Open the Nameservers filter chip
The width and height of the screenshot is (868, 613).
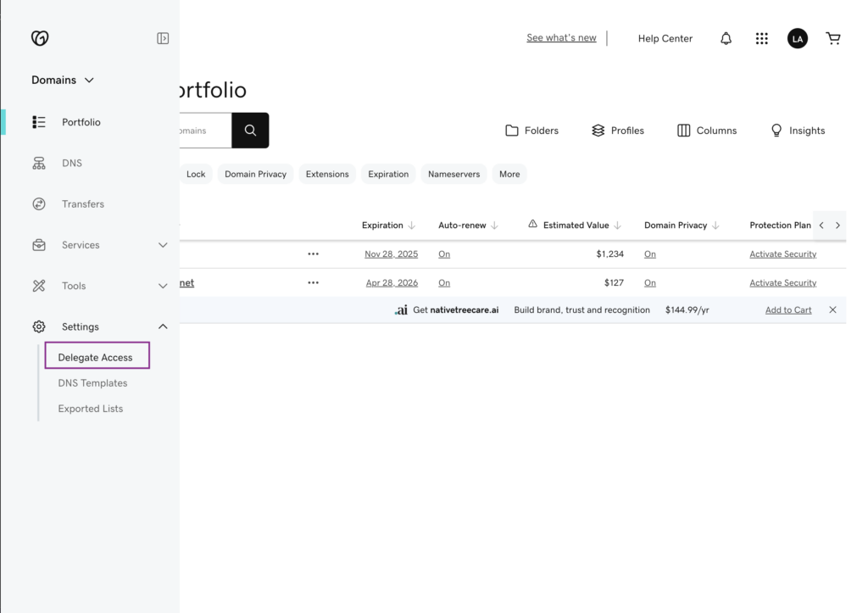453,174
